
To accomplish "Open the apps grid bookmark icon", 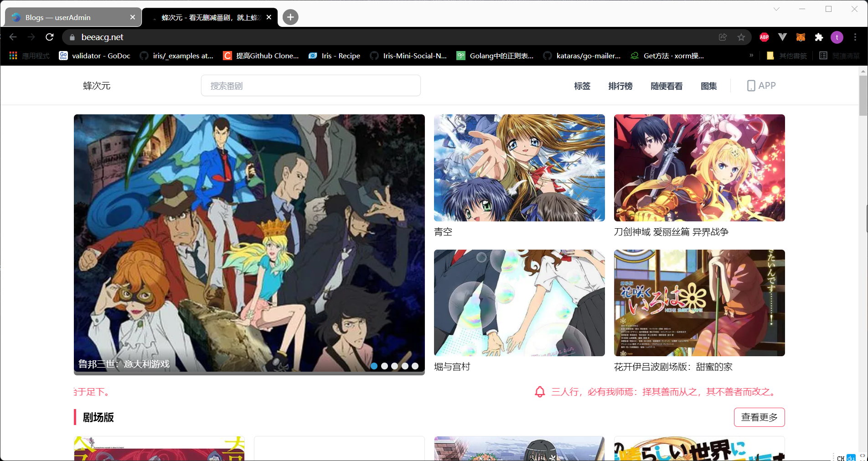I will pyautogui.click(x=13, y=56).
